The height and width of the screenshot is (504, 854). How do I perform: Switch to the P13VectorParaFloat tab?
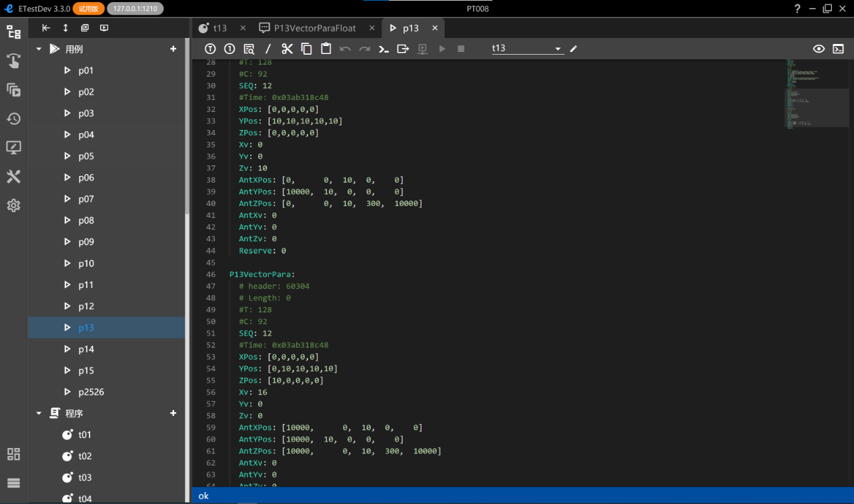click(x=308, y=28)
